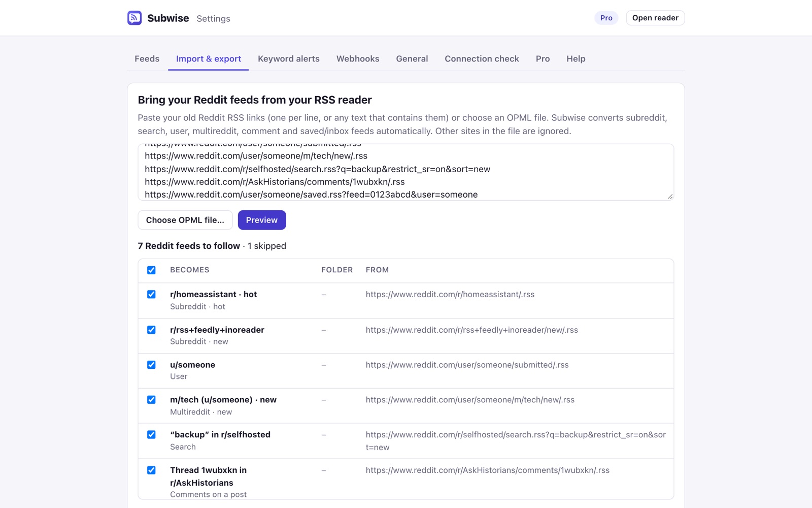
Task: Click the textarea resize handle corner
Action: click(670, 197)
